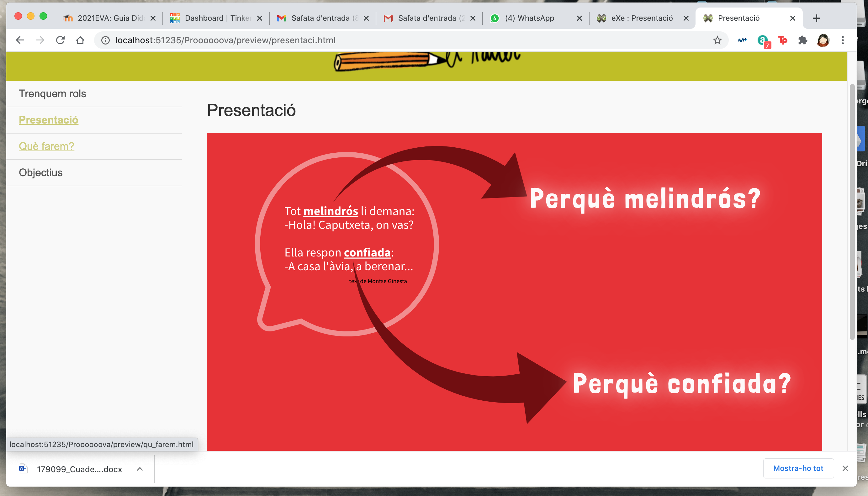Navigate back with the back arrow

20,40
